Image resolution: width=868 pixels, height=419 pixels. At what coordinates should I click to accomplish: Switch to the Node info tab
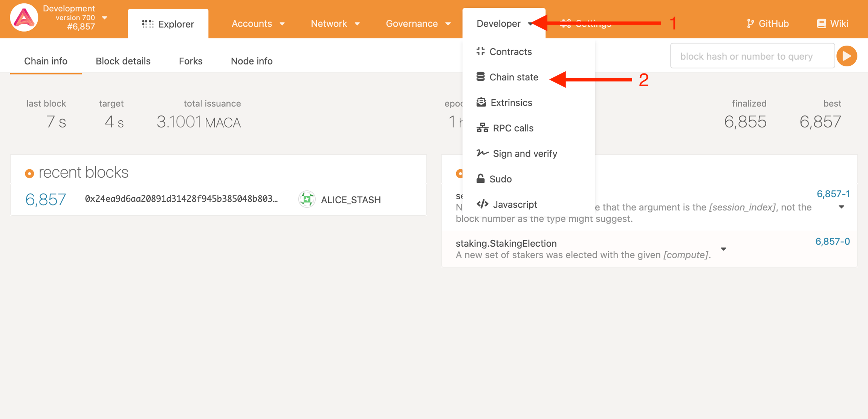251,61
